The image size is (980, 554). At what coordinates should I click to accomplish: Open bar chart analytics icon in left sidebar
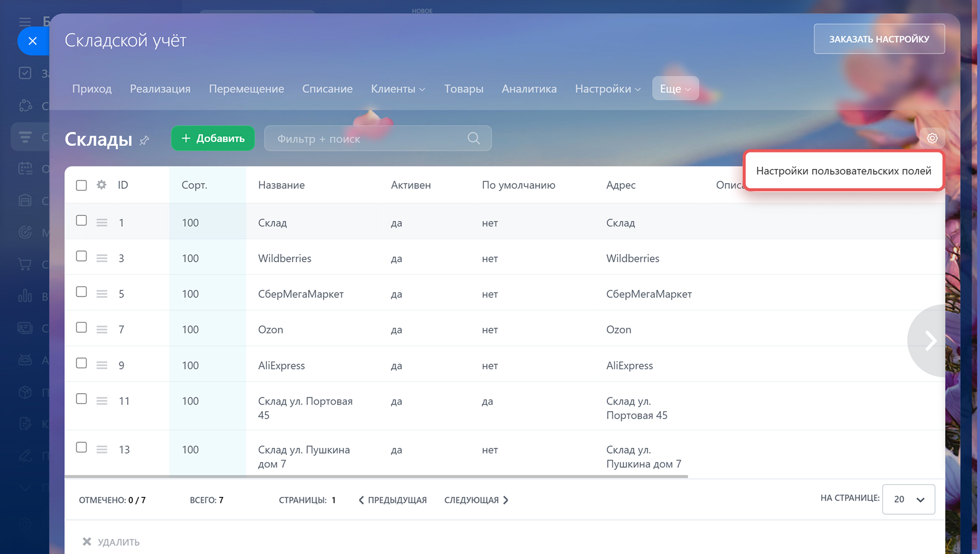25,296
